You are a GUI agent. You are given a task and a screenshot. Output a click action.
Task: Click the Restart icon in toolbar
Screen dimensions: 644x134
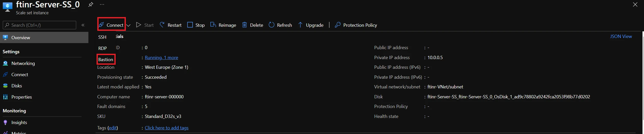(162, 25)
